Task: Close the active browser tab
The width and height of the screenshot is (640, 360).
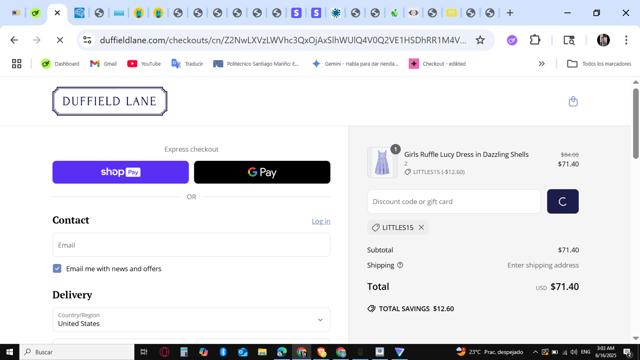Action: click(x=57, y=13)
